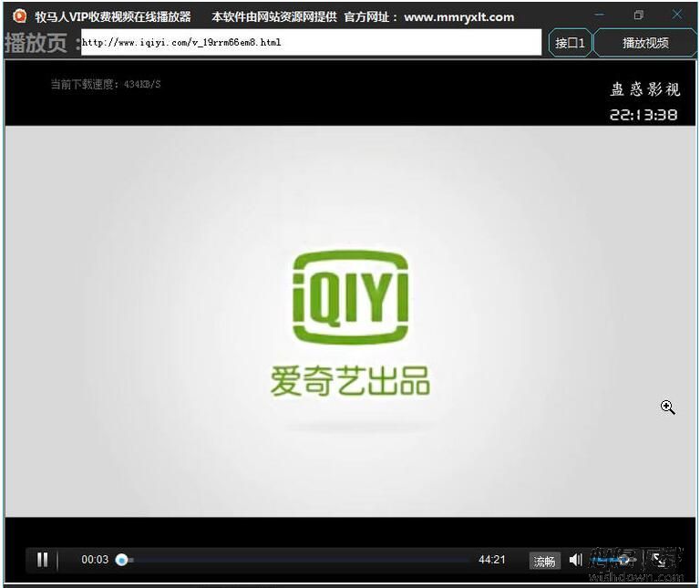Image resolution: width=700 pixels, height=588 pixels.
Task: Click the www.mmryxlt.com official website text
Action: click(459, 17)
